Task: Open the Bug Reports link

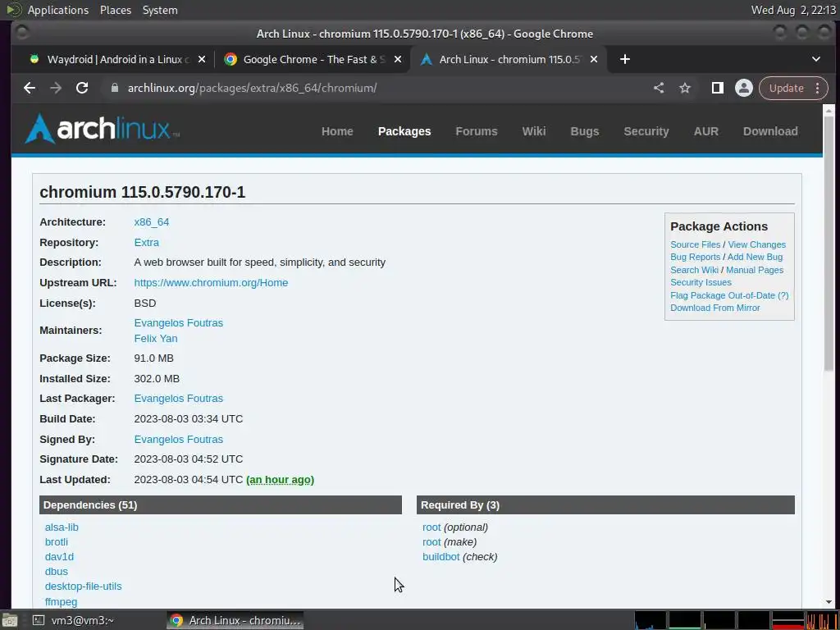Action: click(695, 257)
